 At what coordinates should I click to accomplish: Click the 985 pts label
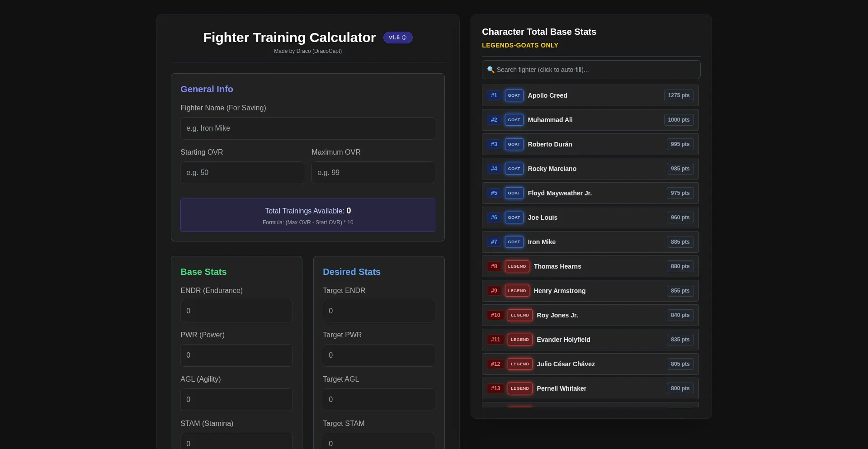680,169
